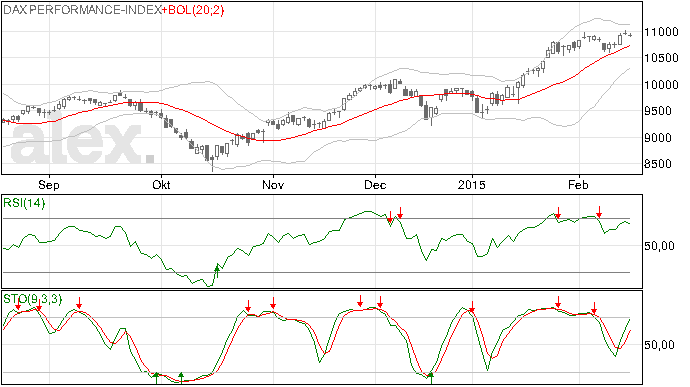Image resolution: width=690 pixels, height=387 pixels.
Task: Click the 10500 price axis label
Action: 661,58
